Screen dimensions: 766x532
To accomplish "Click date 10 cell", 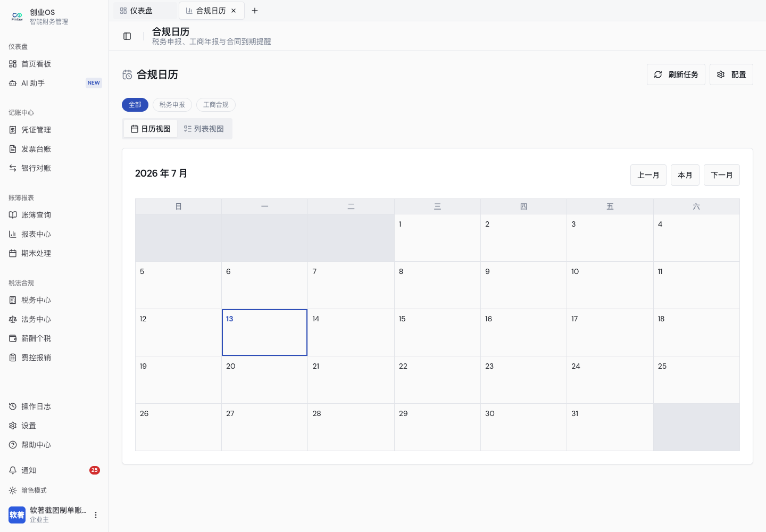I will [610, 285].
